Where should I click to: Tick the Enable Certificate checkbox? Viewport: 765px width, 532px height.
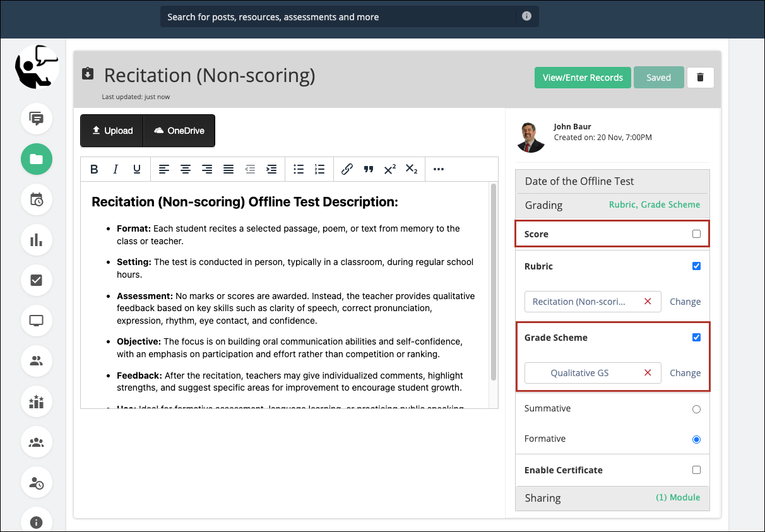point(696,470)
